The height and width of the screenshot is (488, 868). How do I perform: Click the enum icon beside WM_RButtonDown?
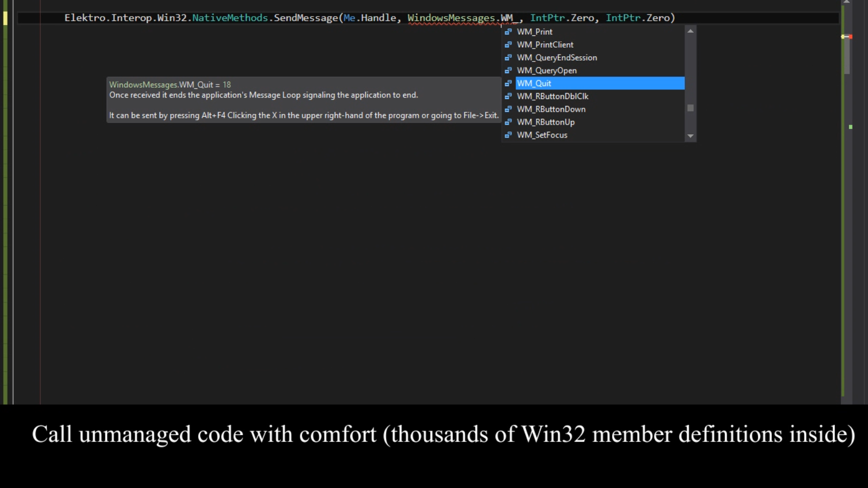508,109
